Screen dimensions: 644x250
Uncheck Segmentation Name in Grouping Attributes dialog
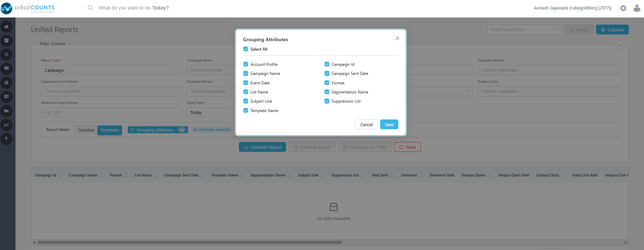click(x=327, y=92)
